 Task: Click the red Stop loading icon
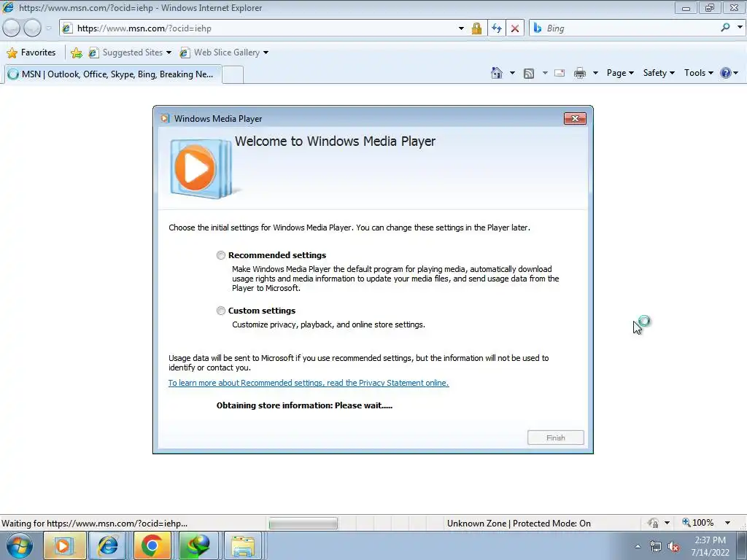click(515, 28)
